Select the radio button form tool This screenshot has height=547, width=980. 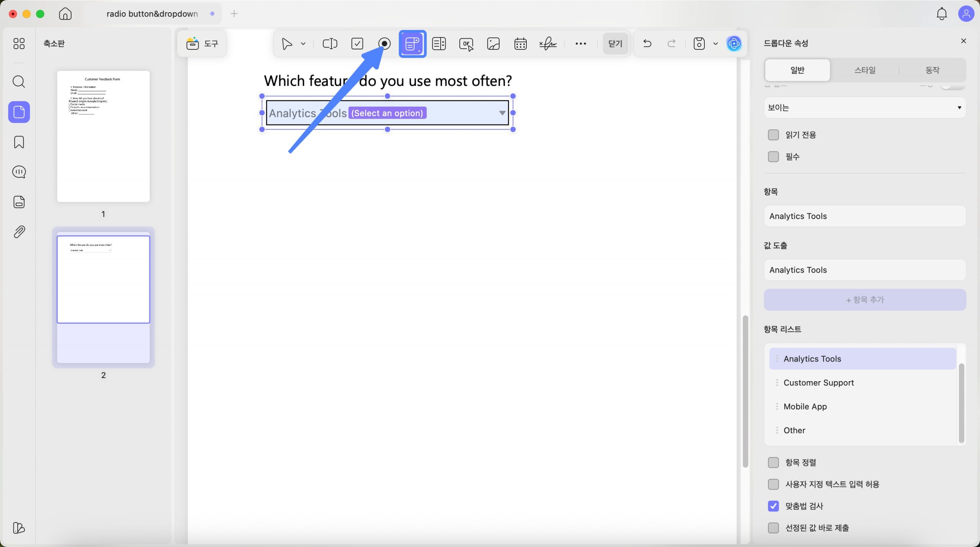(x=384, y=44)
